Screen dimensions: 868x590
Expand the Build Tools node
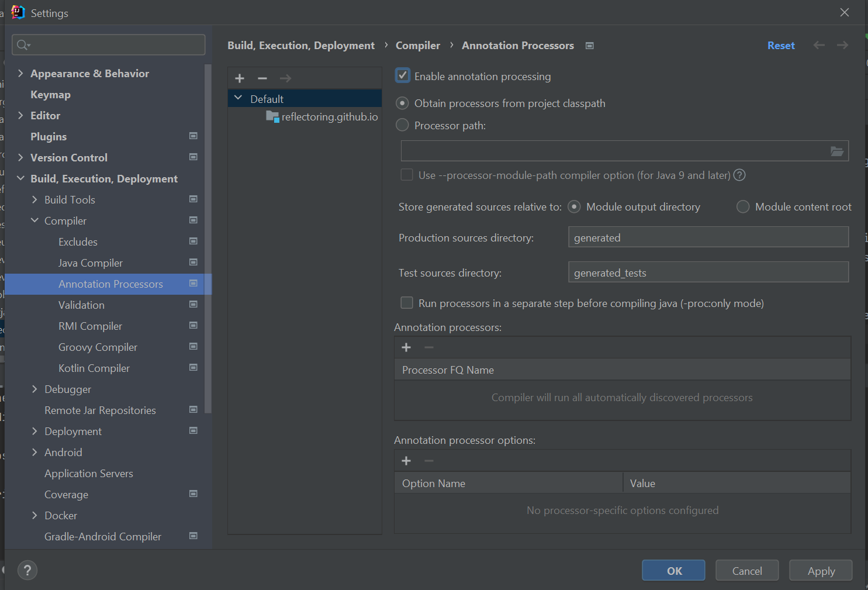click(34, 199)
